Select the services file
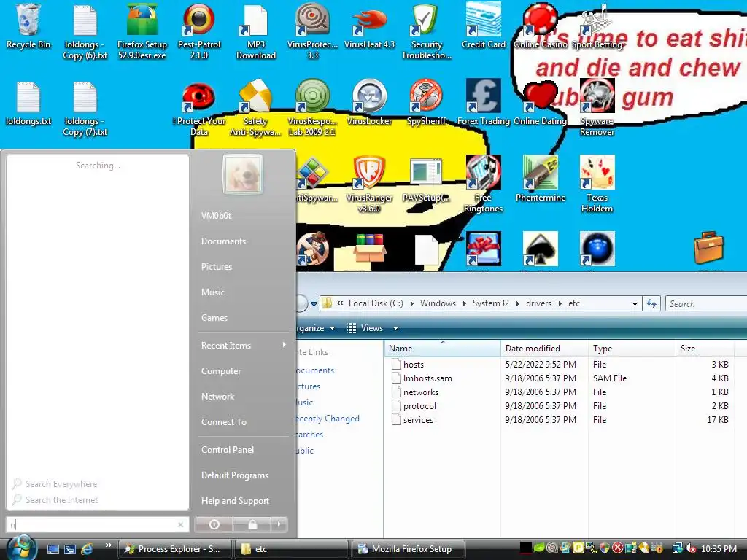This screenshot has height=560, width=747. (418, 419)
